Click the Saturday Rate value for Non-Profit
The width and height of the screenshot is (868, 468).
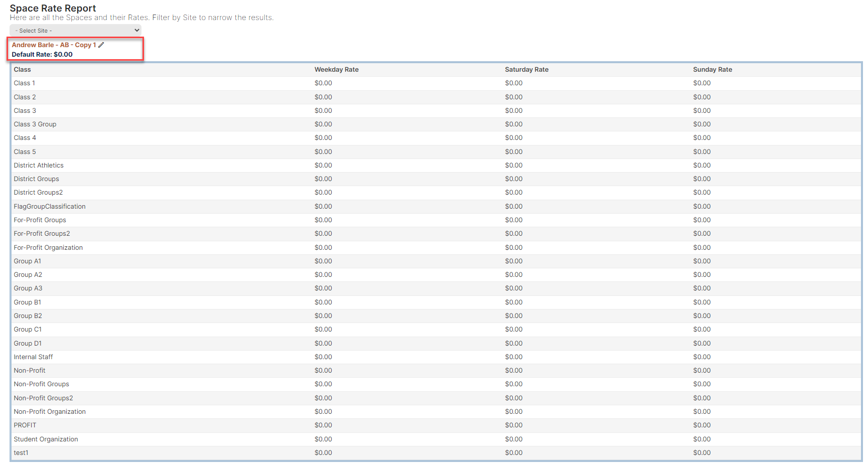[x=514, y=371]
